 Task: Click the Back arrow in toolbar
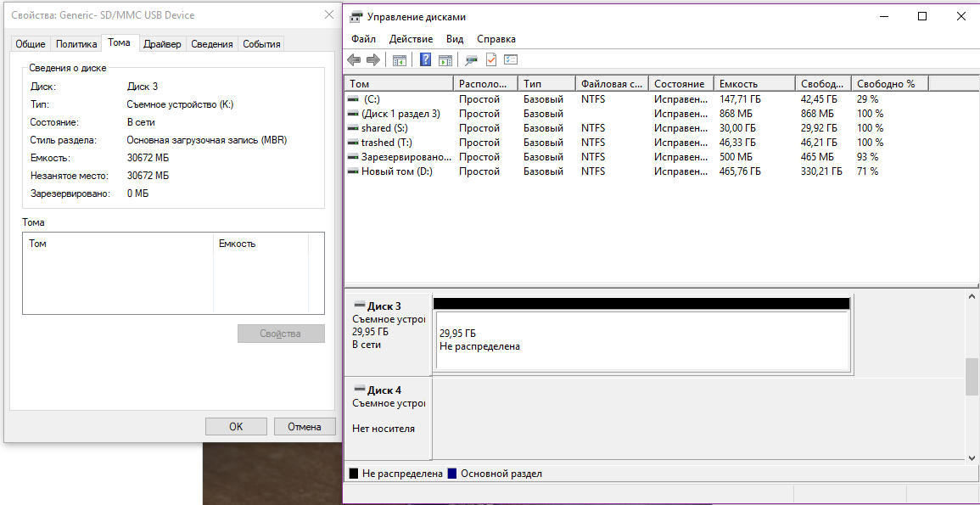point(354,59)
